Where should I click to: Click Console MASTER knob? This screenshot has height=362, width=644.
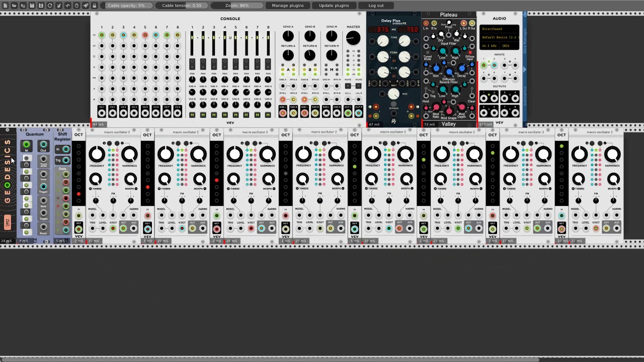coord(353,37)
